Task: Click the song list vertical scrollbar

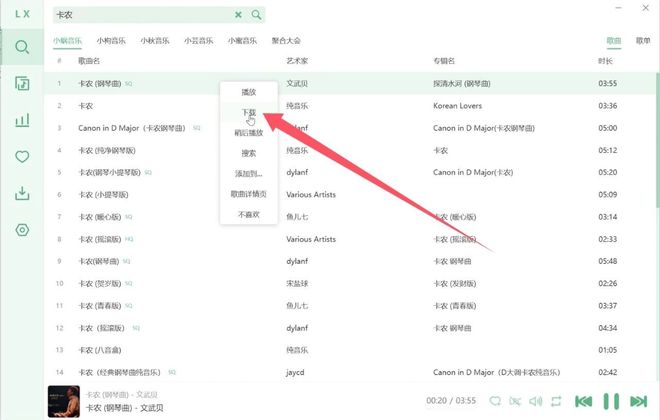Action: pos(657,139)
